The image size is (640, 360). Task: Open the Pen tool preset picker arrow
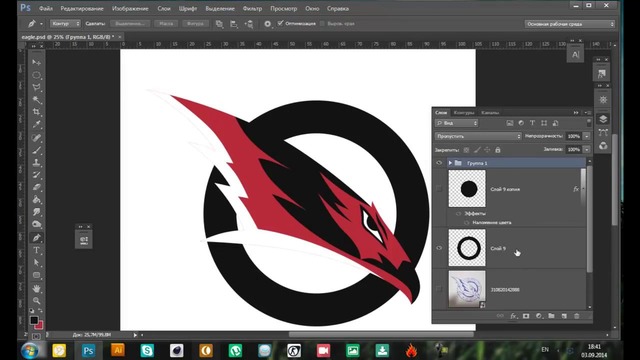41,24
